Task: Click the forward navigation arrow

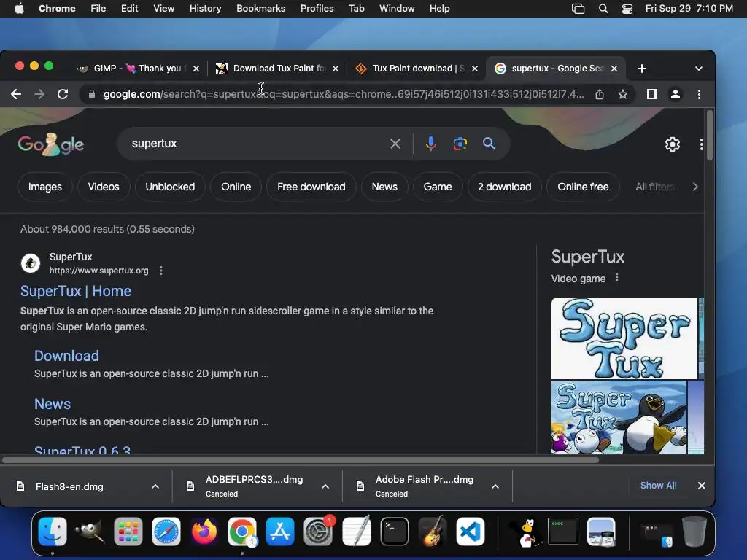Action: [39, 94]
